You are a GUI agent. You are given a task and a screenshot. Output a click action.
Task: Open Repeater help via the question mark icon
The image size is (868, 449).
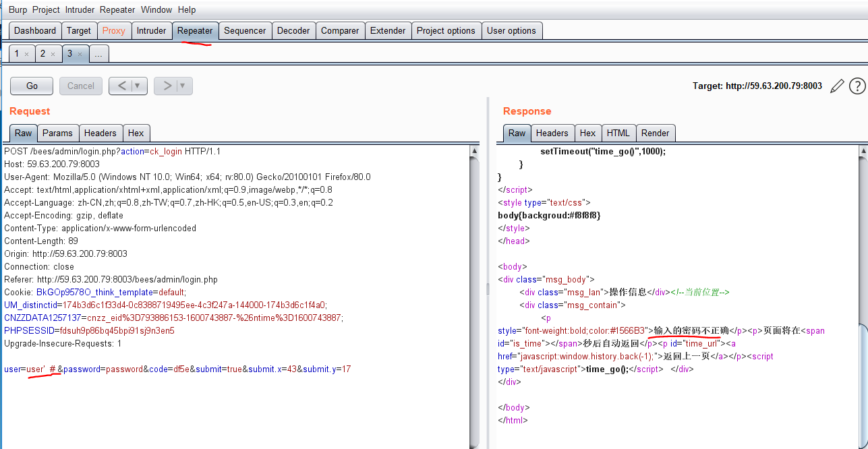[x=857, y=86]
